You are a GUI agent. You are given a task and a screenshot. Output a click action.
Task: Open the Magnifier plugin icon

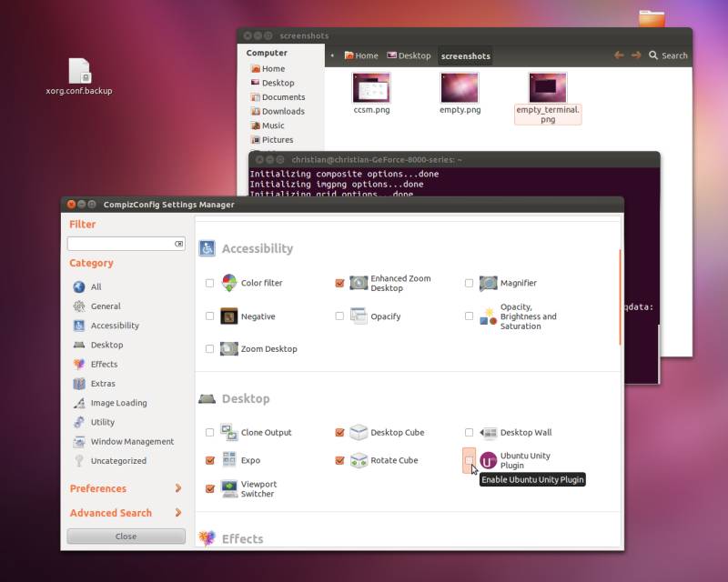(x=488, y=283)
